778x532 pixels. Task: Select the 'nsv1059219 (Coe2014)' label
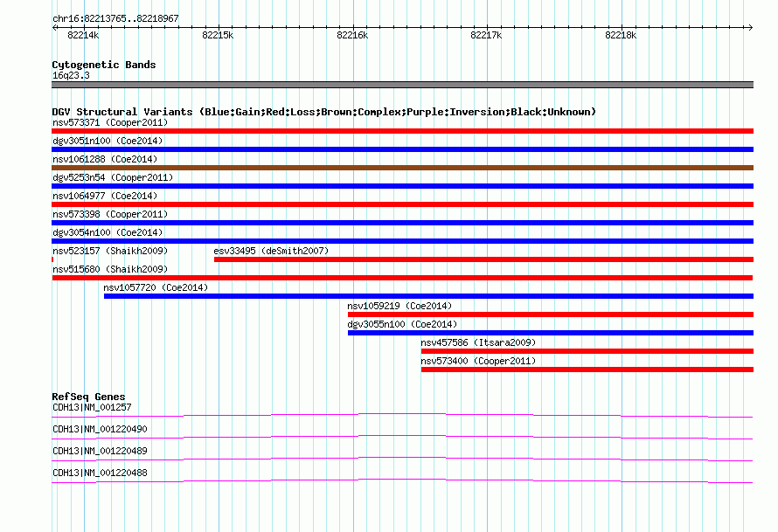click(x=399, y=306)
